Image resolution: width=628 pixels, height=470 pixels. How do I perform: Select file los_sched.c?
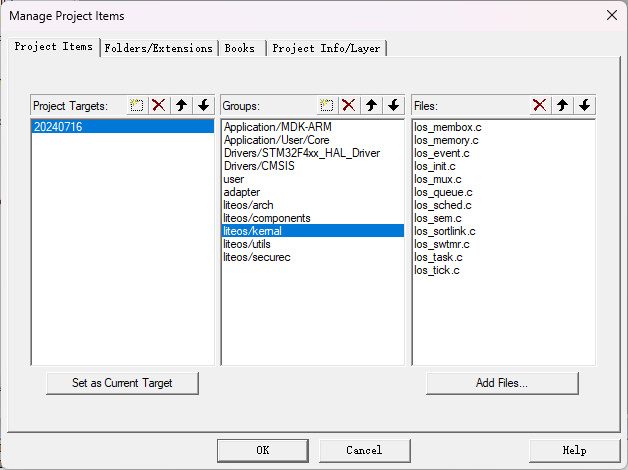coord(503,205)
